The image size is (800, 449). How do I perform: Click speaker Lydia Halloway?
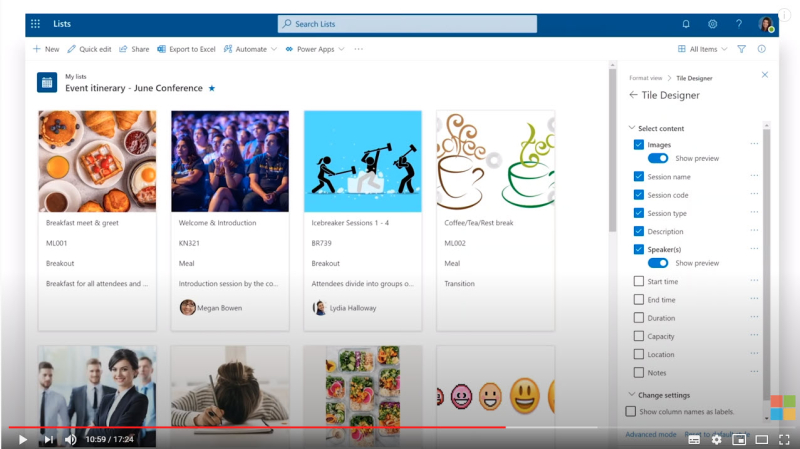coord(344,308)
